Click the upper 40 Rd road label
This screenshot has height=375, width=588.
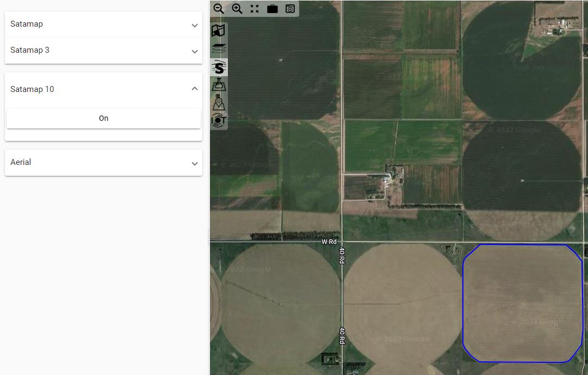coord(342,255)
